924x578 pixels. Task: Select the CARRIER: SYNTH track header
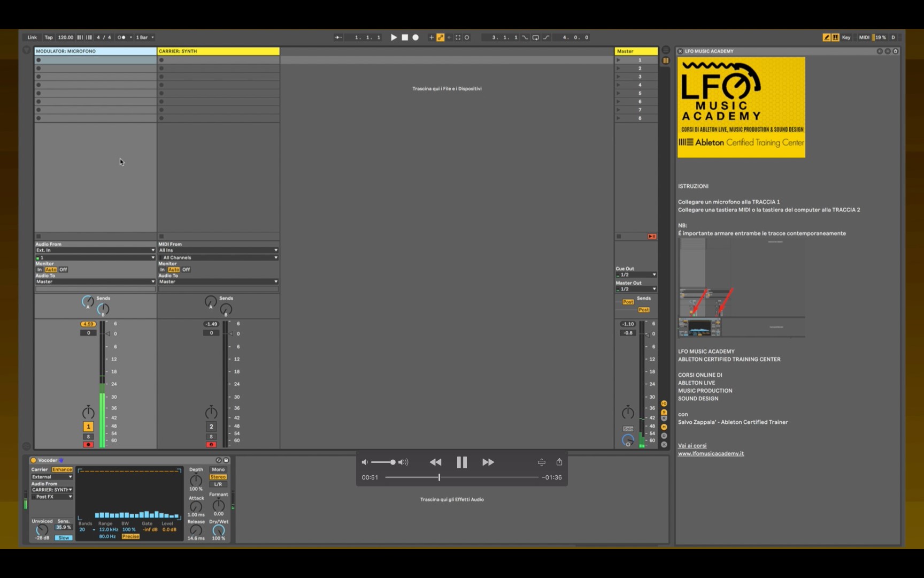[218, 51]
